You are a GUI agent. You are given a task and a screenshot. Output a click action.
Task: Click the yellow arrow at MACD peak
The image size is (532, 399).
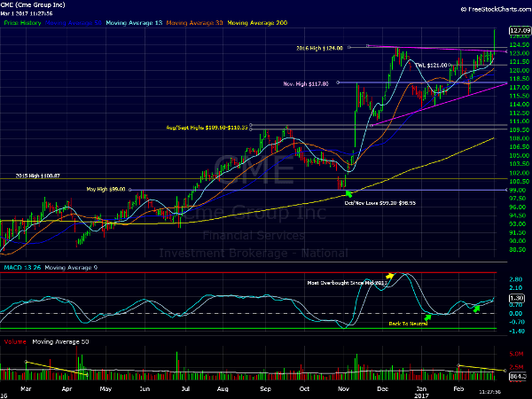click(x=390, y=276)
